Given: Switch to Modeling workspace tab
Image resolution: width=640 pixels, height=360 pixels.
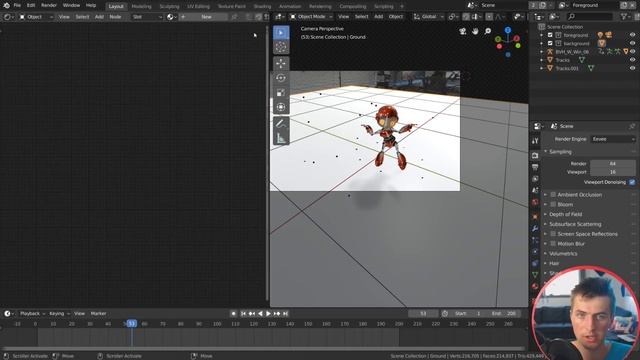Looking at the screenshot, I should [x=141, y=7].
